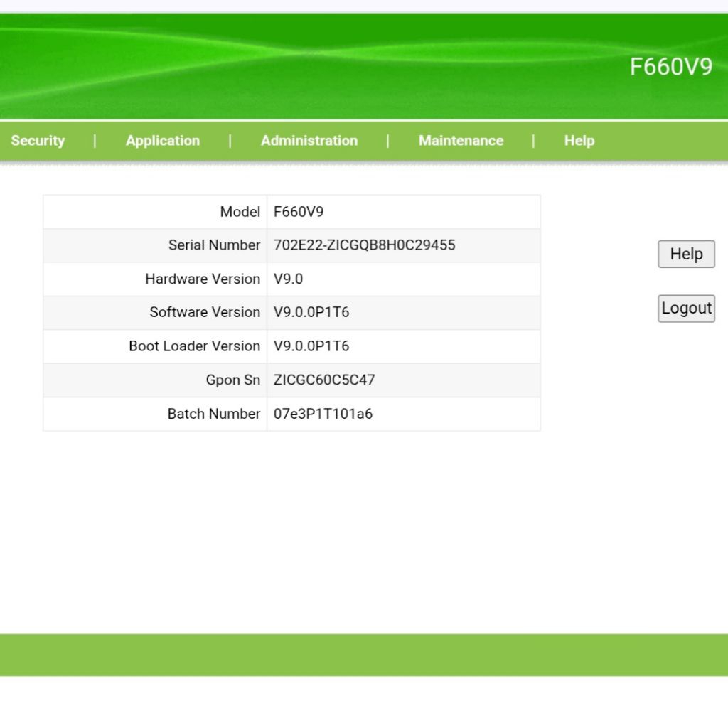Image resolution: width=728 pixels, height=728 pixels.
Task: Click the Batch Number label
Action: tap(213, 414)
